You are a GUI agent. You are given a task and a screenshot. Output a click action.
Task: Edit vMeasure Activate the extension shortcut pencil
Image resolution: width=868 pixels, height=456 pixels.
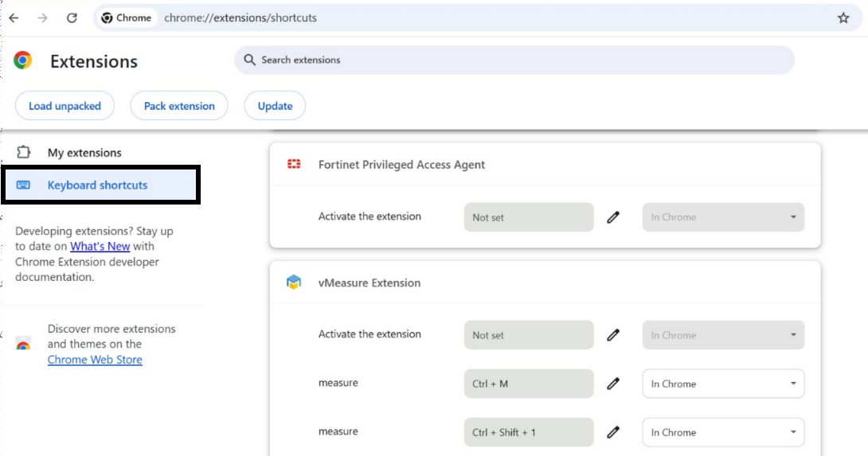(x=613, y=335)
